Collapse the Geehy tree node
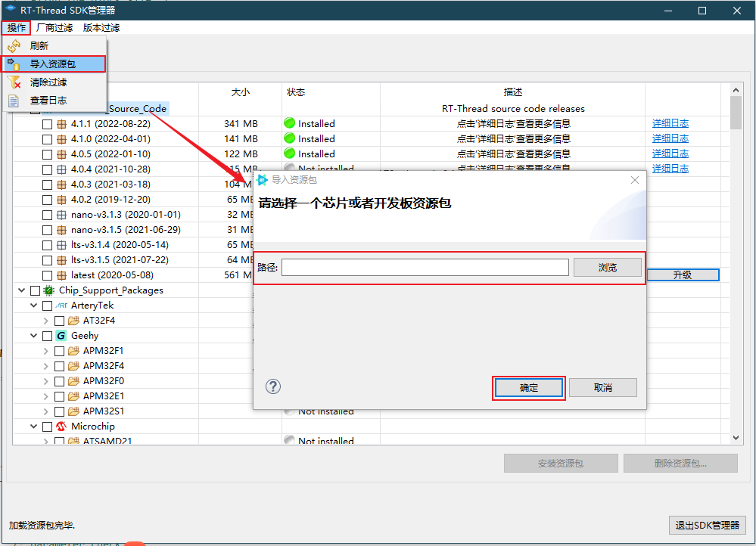Screen dimensions: 756x546 point(34,336)
